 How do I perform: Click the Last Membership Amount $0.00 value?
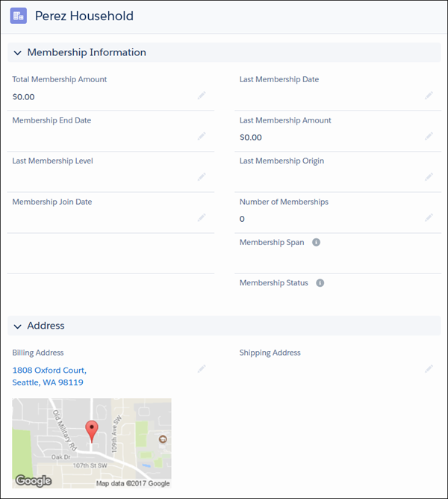click(x=251, y=137)
